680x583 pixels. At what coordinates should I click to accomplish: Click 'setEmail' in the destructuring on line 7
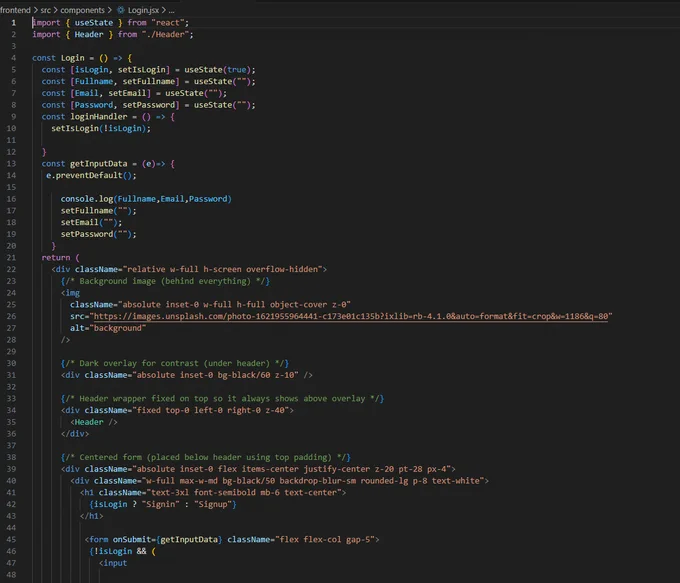click(x=128, y=93)
